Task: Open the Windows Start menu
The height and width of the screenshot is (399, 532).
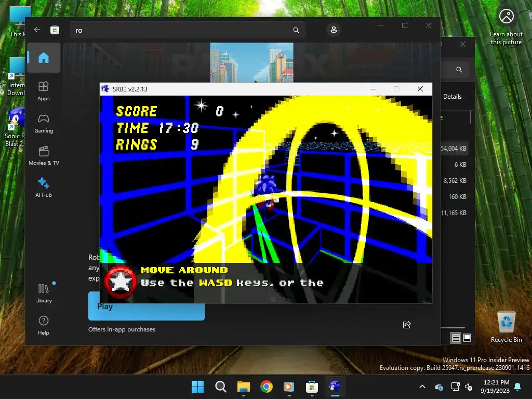Action: click(198, 387)
